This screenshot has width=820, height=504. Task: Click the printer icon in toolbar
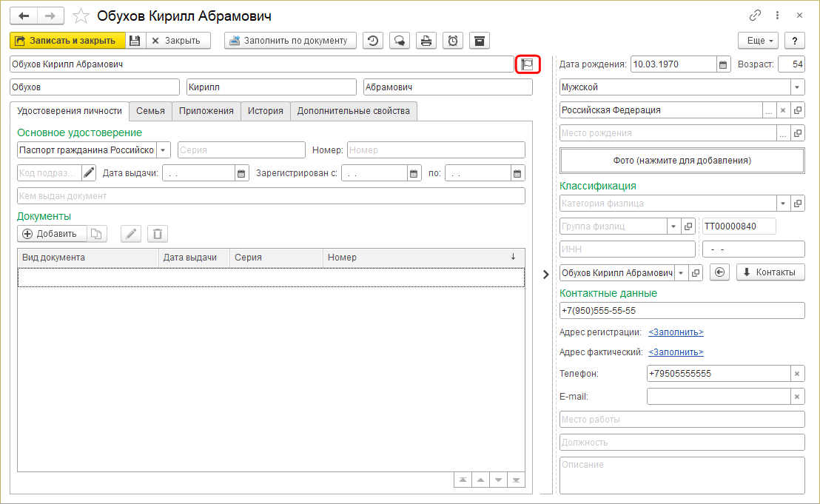[x=426, y=41]
